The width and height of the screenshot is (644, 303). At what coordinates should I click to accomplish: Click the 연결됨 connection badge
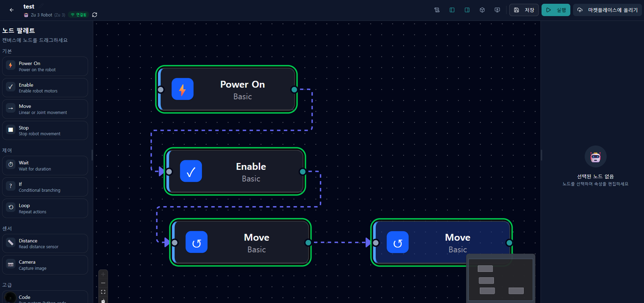[x=78, y=15]
